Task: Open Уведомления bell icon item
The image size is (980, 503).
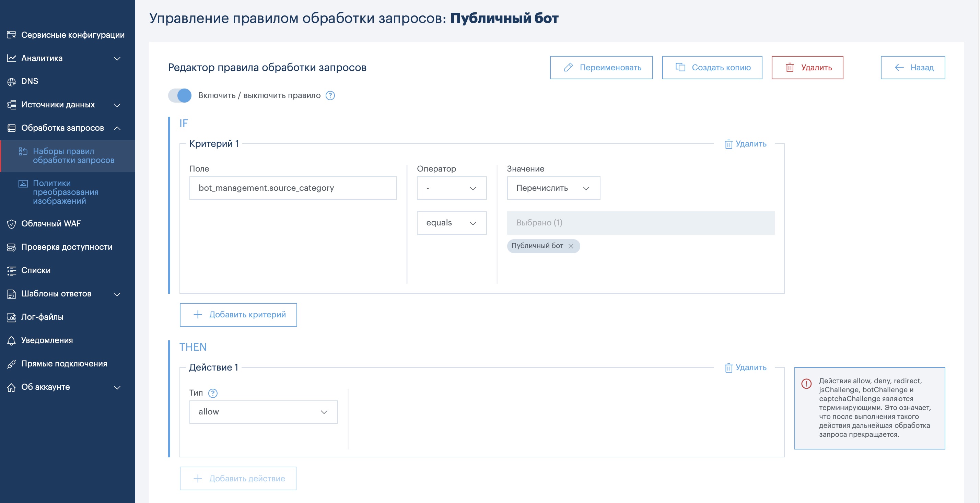Action: pos(11,340)
